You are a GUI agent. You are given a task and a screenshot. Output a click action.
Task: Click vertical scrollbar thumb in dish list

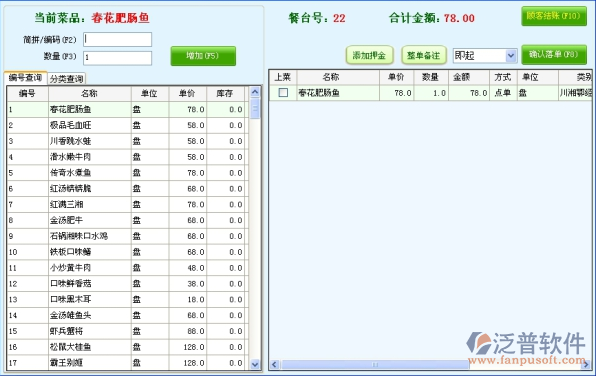pyautogui.click(x=255, y=109)
